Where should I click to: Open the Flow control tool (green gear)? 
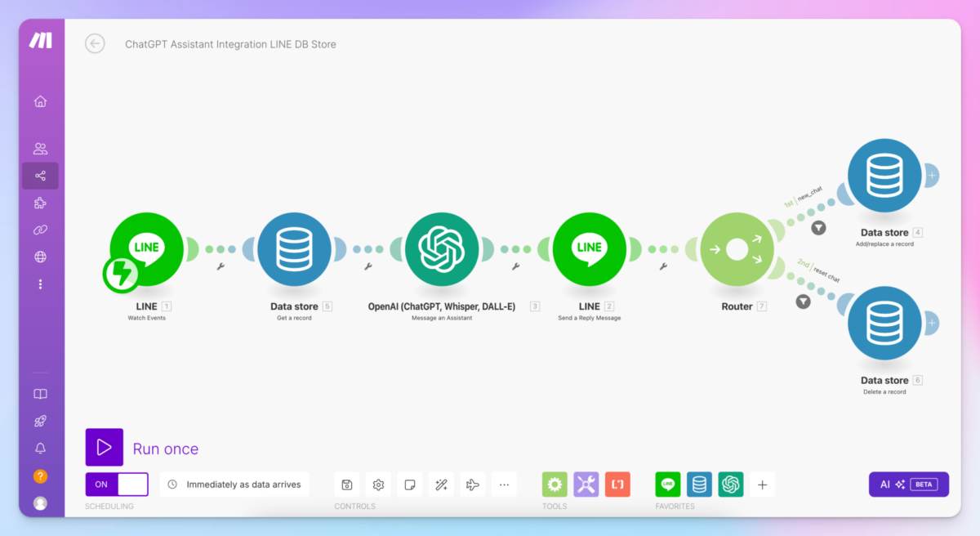(555, 485)
